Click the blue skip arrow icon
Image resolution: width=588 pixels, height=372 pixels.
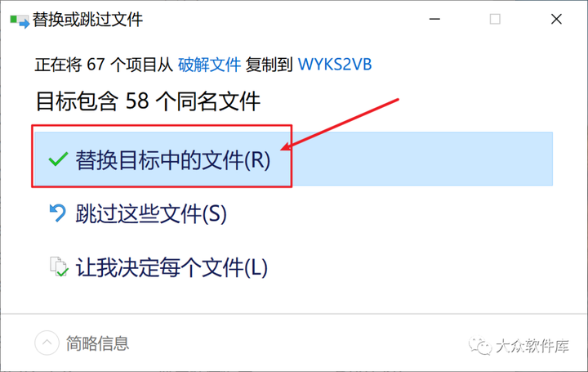tap(58, 213)
